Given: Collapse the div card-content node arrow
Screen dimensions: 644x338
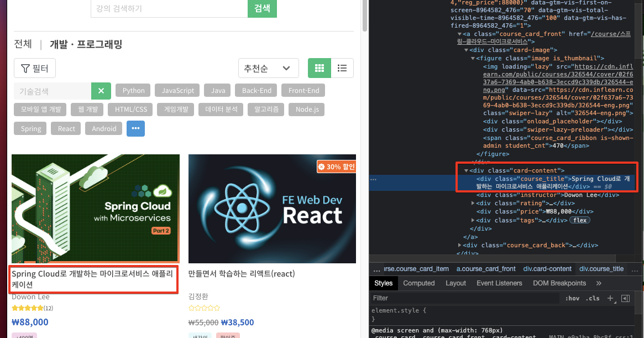Looking at the screenshot, I should pyautogui.click(x=466, y=170).
